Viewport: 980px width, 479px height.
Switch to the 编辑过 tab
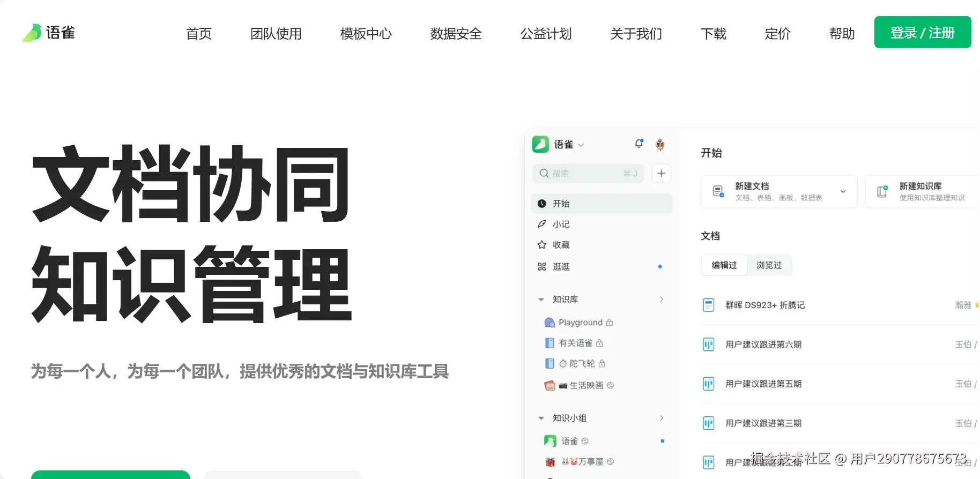[724, 265]
